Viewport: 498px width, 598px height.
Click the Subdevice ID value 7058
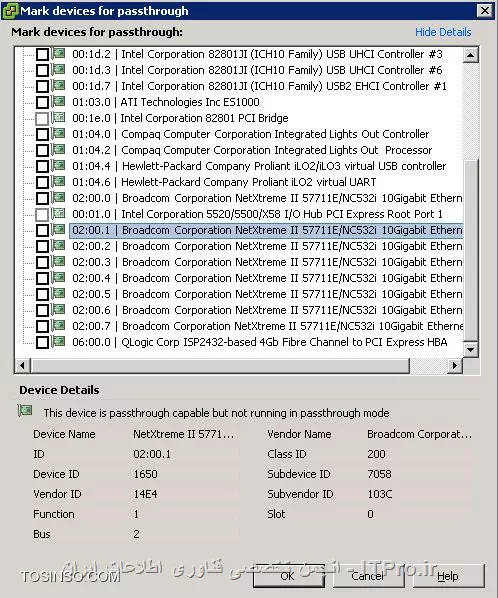click(x=379, y=474)
